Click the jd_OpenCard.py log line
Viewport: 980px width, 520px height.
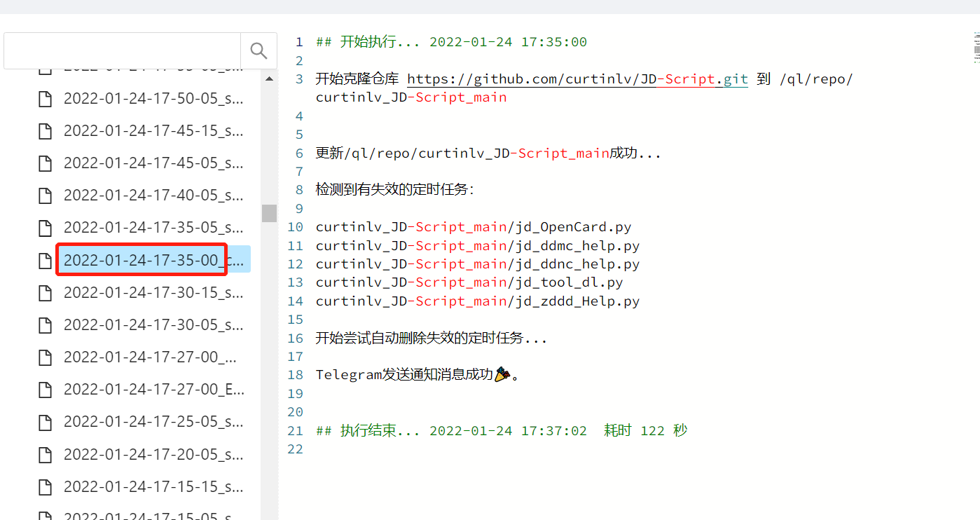(474, 227)
